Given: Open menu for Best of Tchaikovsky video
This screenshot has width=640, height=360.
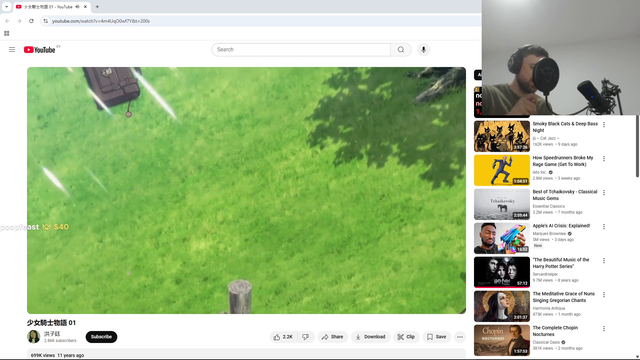Looking at the screenshot, I should point(604,193).
